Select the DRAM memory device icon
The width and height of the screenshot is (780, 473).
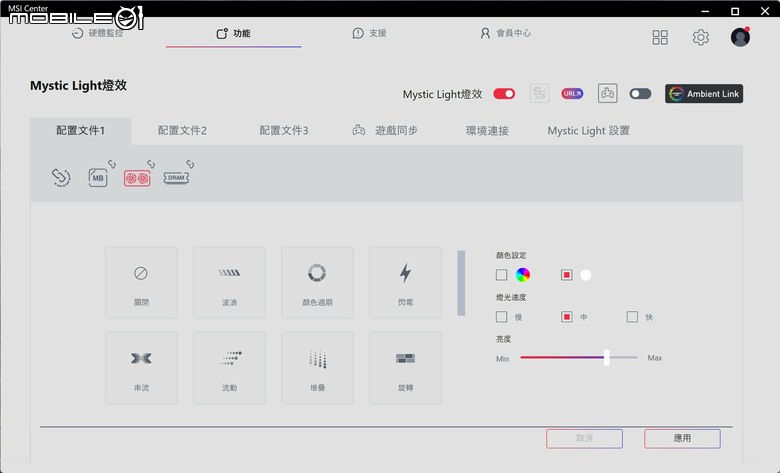tap(176, 178)
